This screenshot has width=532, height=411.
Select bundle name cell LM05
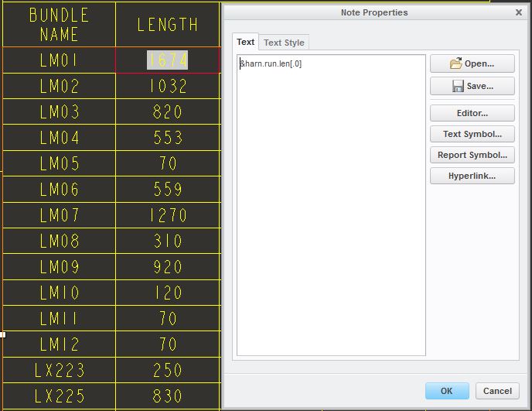point(59,163)
